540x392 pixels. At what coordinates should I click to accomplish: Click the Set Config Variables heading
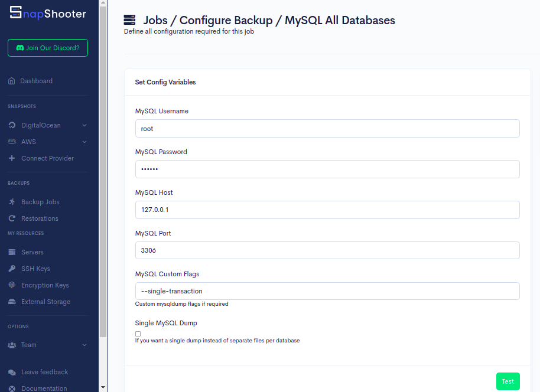[x=165, y=82]
